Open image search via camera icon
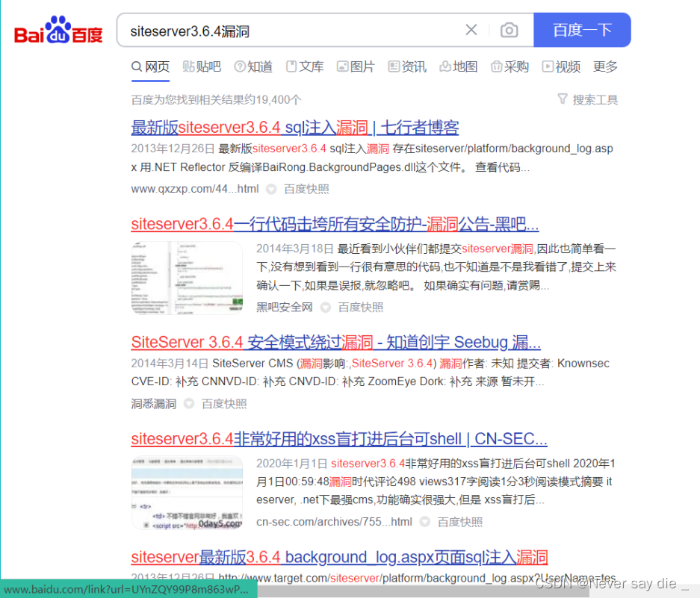The width and height of the screenshot is (700, 598). 509,30
